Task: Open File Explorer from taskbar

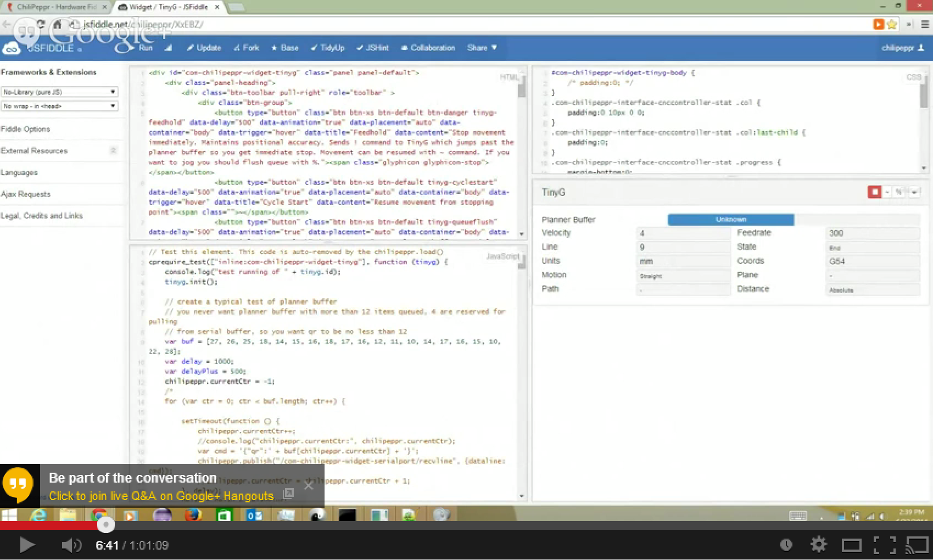Action: click(68, 515)
